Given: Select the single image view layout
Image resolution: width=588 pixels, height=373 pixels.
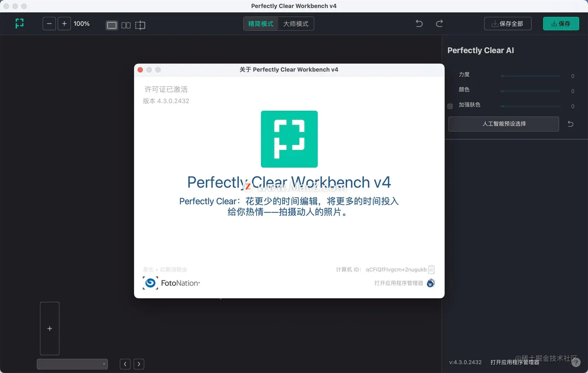Looking at the screenshot, I should click(x=112, y=25).
